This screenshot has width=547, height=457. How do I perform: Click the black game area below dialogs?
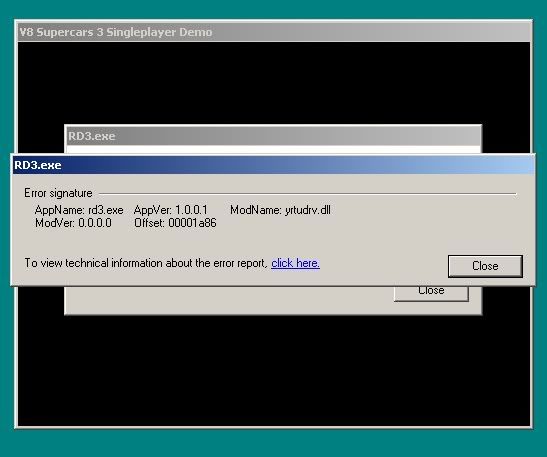274,370
